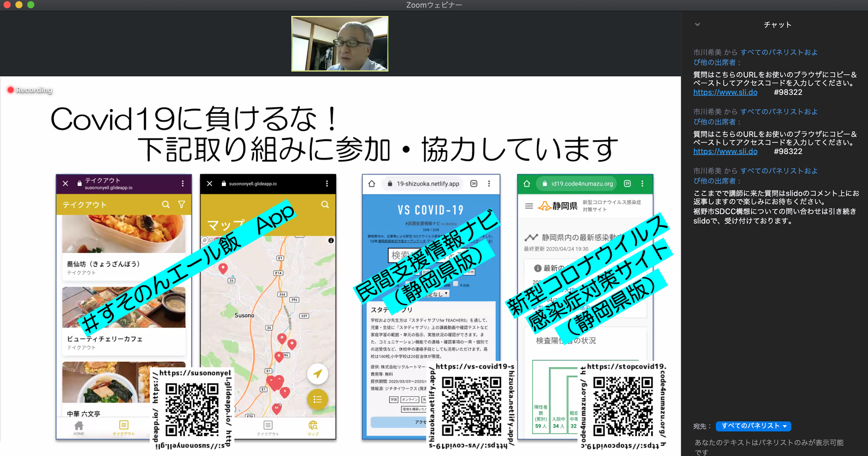868x456 pixels.
Task: Tap the テイクアウト tab in map phone screen
Action: click(268, 428)
